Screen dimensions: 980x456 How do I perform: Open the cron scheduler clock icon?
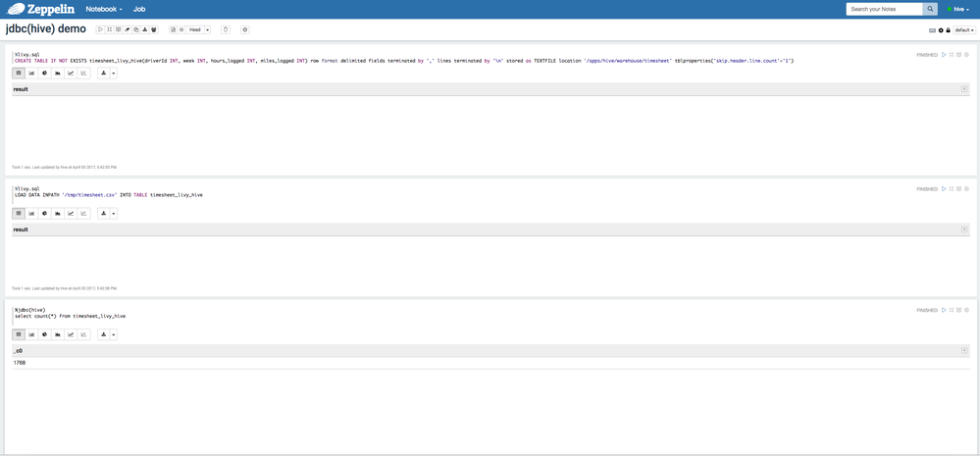pos(245,29)
